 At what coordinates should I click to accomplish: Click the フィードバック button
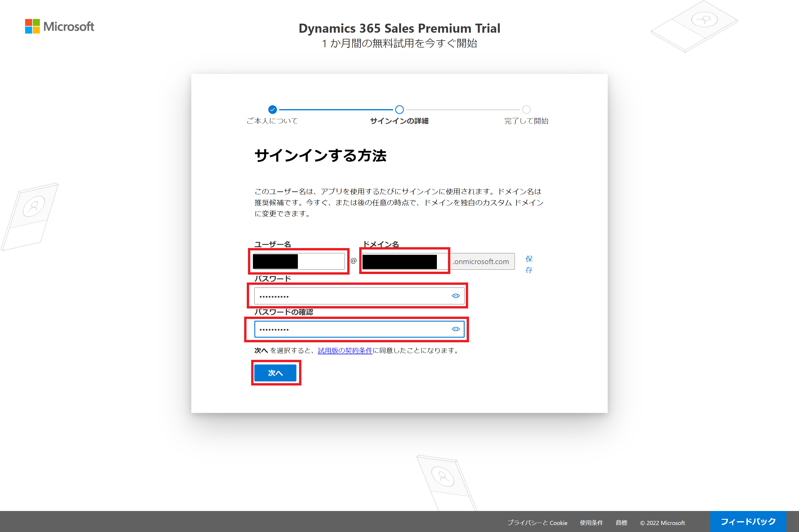[x=748, y=521]
